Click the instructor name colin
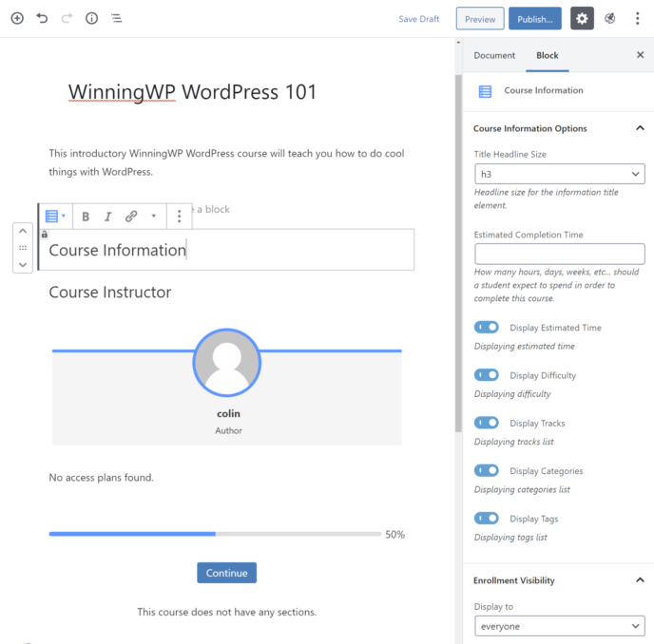Screen dimensions: 654x644 coord(228,413)
